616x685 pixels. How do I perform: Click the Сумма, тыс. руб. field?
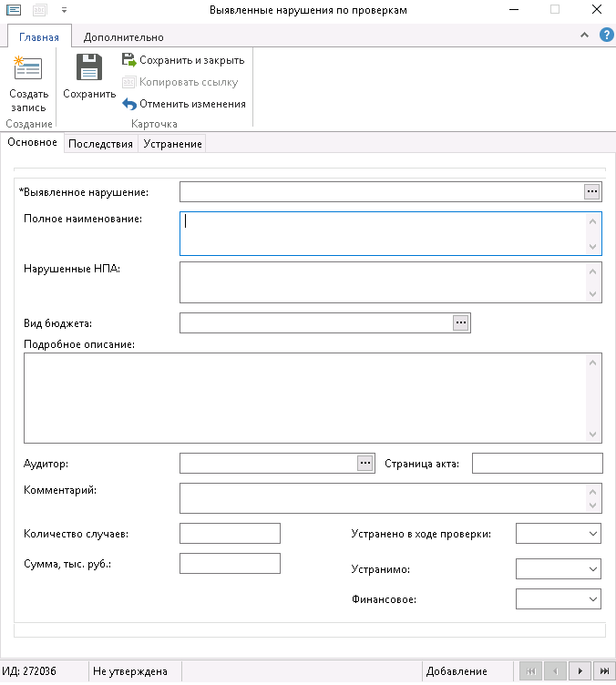click(230, 564)
